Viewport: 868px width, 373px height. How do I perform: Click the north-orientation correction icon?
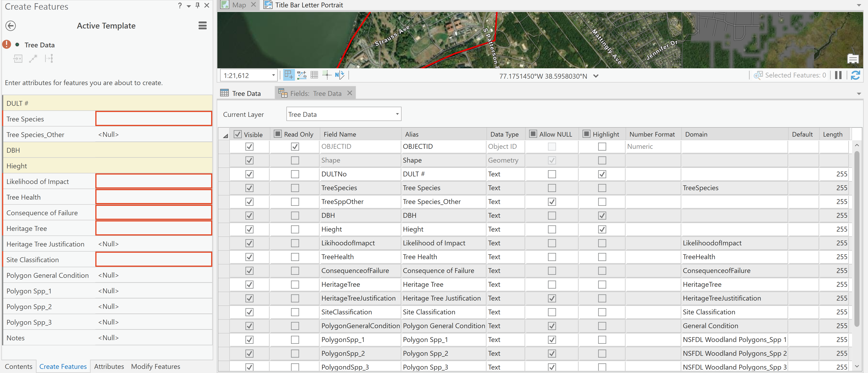[x=339, y=75]
